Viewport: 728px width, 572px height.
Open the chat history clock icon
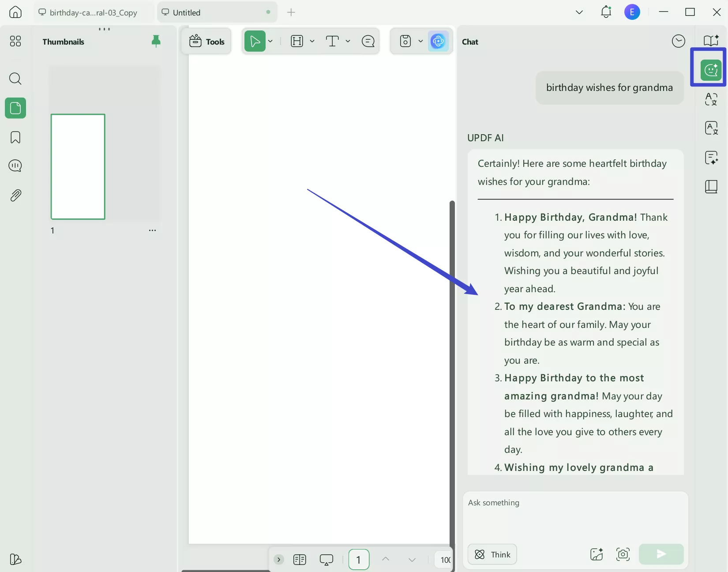(678, 41)
